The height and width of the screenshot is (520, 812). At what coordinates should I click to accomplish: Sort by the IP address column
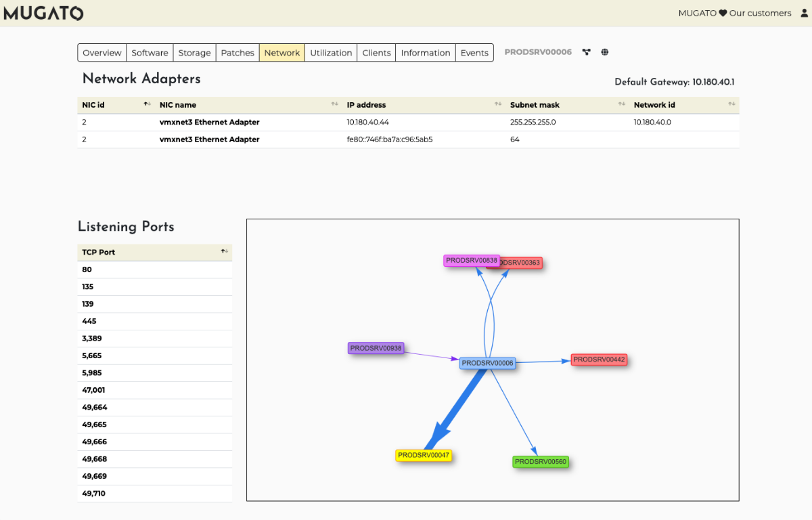[x=497, y=104]
